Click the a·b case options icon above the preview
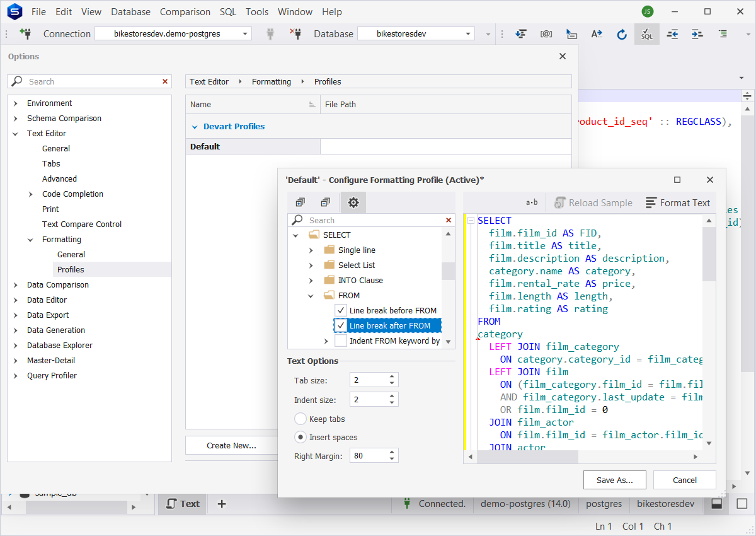Screen dimensions: 756x536 (531, 202)
